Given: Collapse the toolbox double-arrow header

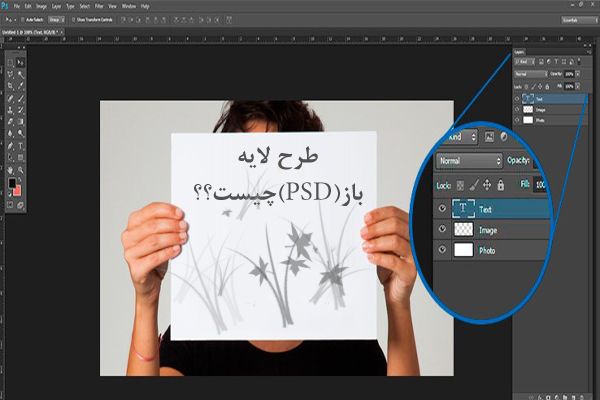Looking at the screenshot, I should pyautogui.click(x=21, y=47).
